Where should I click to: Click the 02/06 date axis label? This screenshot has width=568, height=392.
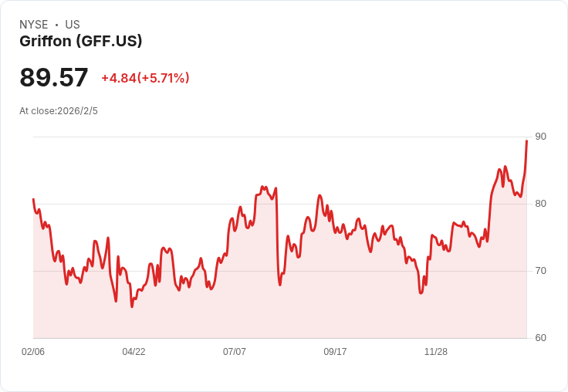33,351
